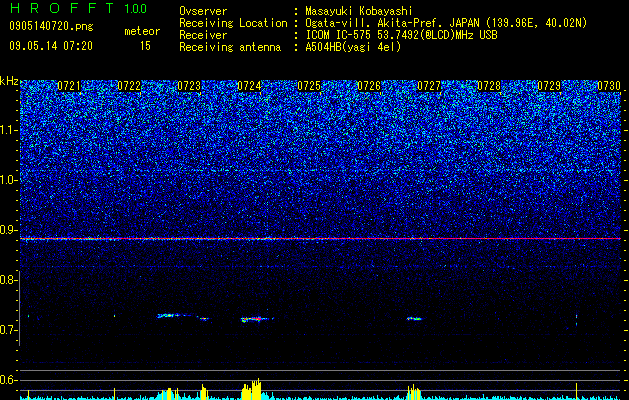Click the 0726 time marker
The image size is (629, 400).
[369, 86]
